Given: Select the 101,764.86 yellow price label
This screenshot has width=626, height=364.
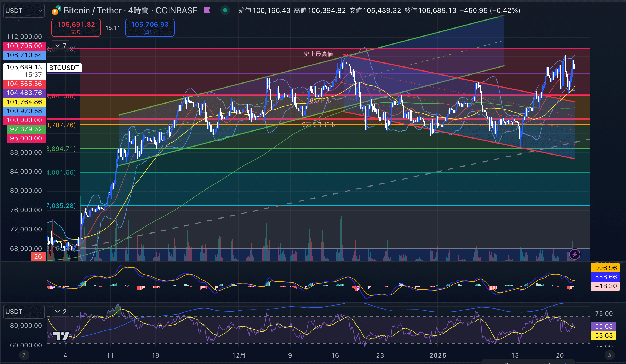Looking at the screenshot, I should click(x=25, y=102).
